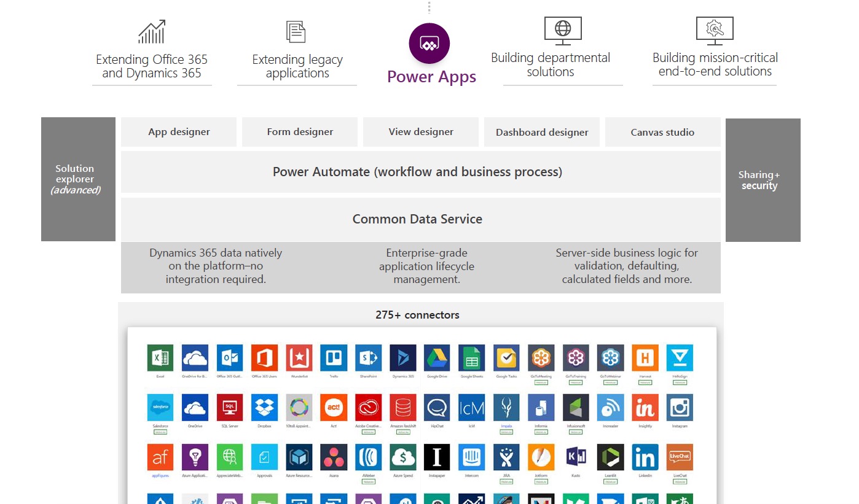Click the Salesforce connector icon
The image size is (859, 504).
coord(160,407)
